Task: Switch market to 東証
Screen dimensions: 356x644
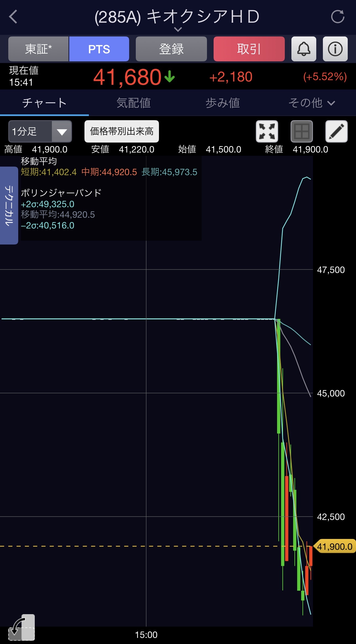Action: point(38,49)
